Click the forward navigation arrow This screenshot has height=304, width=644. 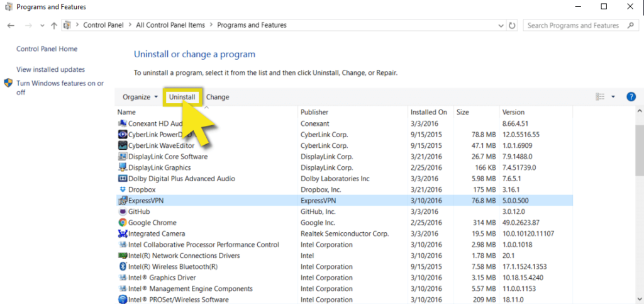[28, 25]
